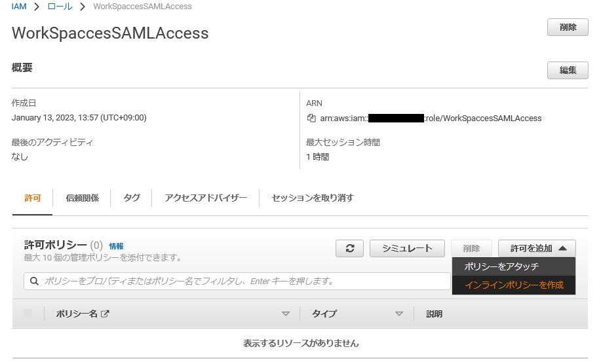
Task: Open policy name external link icon
Action: click(x=105, y=314)
